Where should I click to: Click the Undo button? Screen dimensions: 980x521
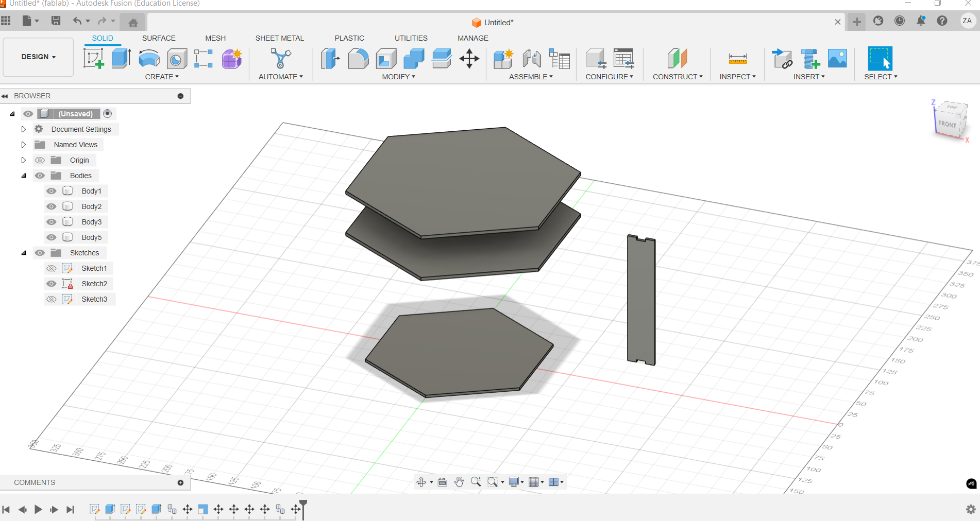[x=77, y=21]
